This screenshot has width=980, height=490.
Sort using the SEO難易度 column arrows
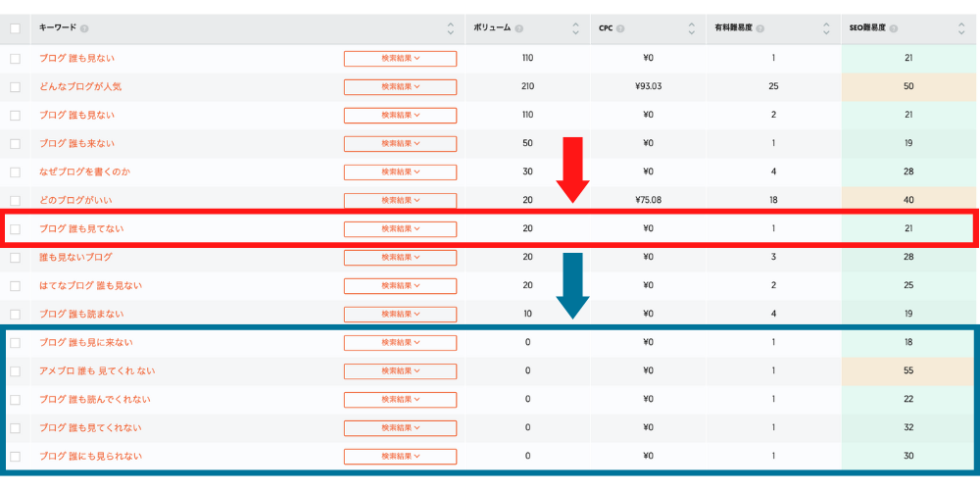tap(961, 28)
